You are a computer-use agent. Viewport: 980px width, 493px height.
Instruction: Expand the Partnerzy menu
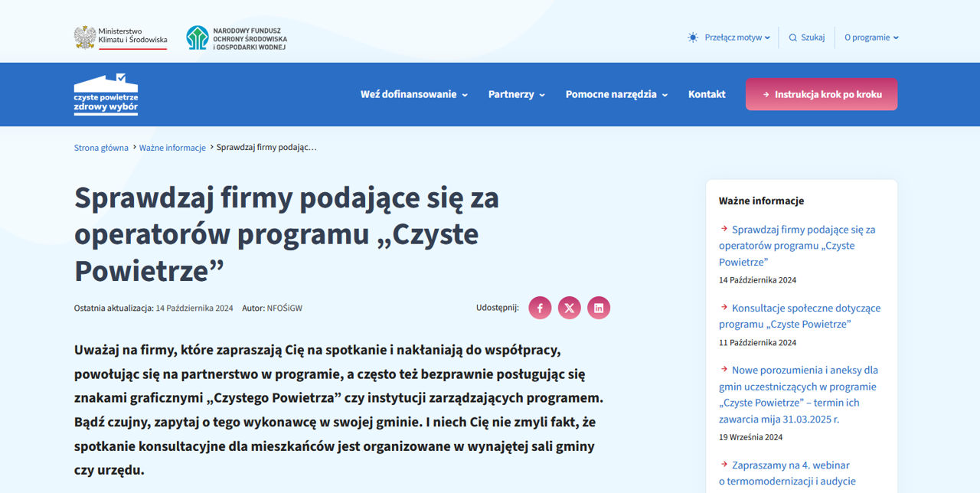[517, 94]
